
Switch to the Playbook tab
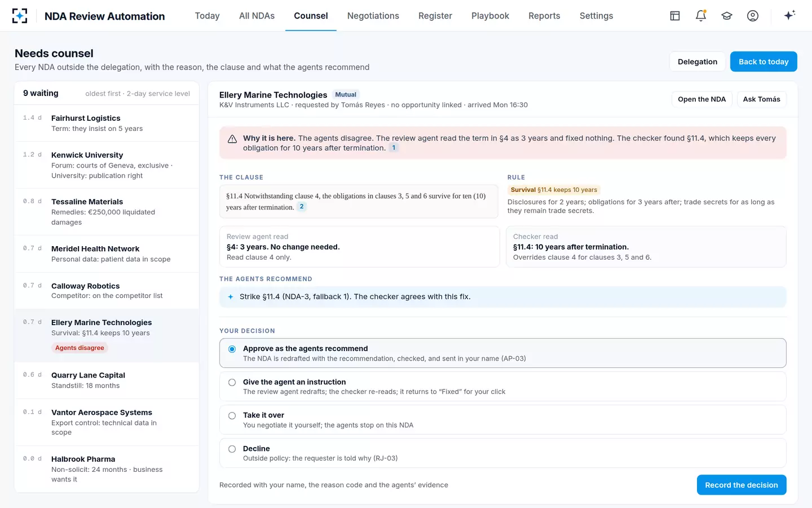[x=490, y=16]
